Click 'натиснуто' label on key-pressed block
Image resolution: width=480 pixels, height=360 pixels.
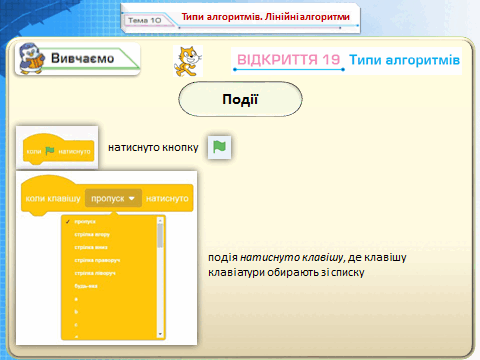point(167,199)
